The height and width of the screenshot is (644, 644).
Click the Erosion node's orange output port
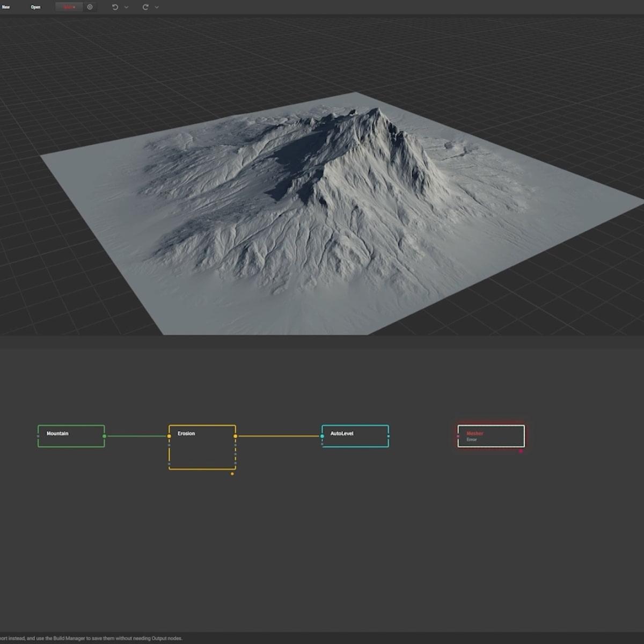pyautogui.click(x=236, y=436)
